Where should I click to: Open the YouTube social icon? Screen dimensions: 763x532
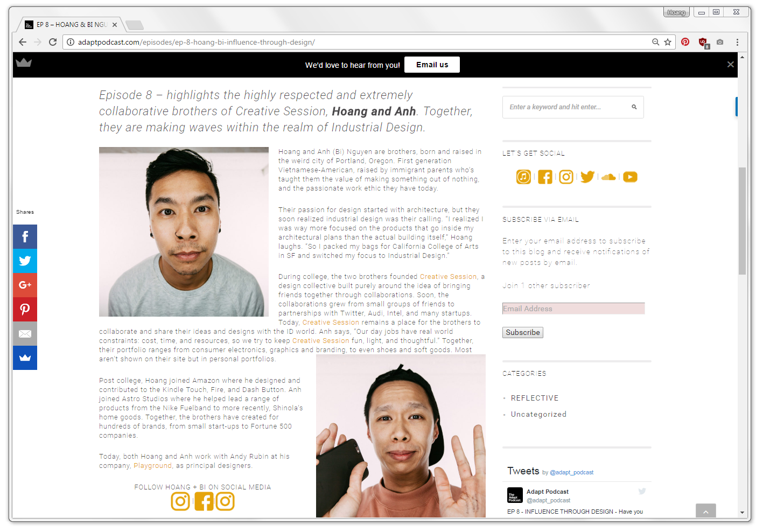click(630, 177)
